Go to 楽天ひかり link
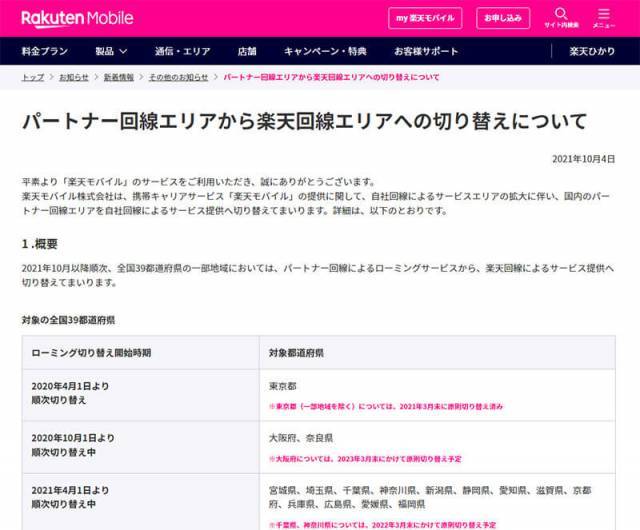Image resolution: width=640 pixels, height=530 pixels. coord(592,51)
